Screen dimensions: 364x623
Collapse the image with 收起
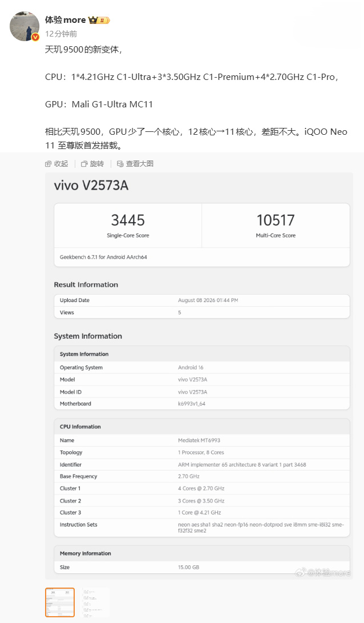pyautogui.click(x=56, y=164)
